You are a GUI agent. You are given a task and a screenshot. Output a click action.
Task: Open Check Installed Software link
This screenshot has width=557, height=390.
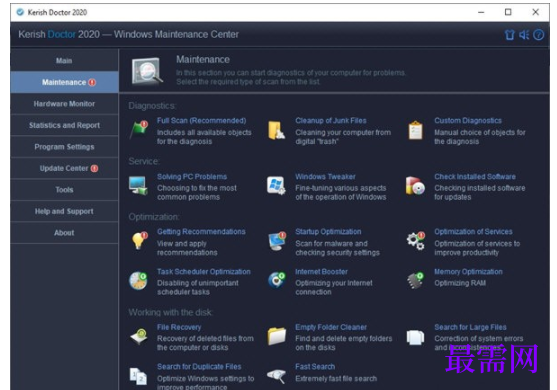tap(475, 177)
